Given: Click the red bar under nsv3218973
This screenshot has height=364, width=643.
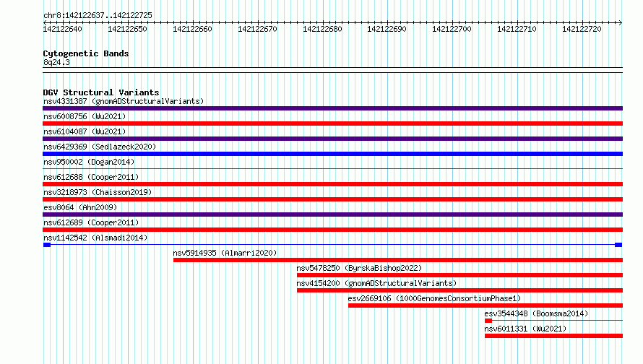Looking at the screenshot, I should coord(332,199).
